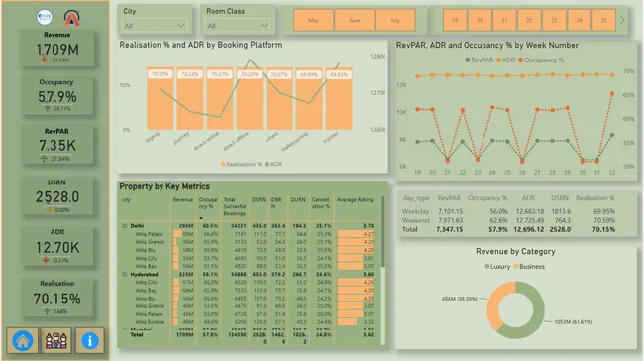Click Realisation % legend entry under bar chart

[x=241, y=164]
